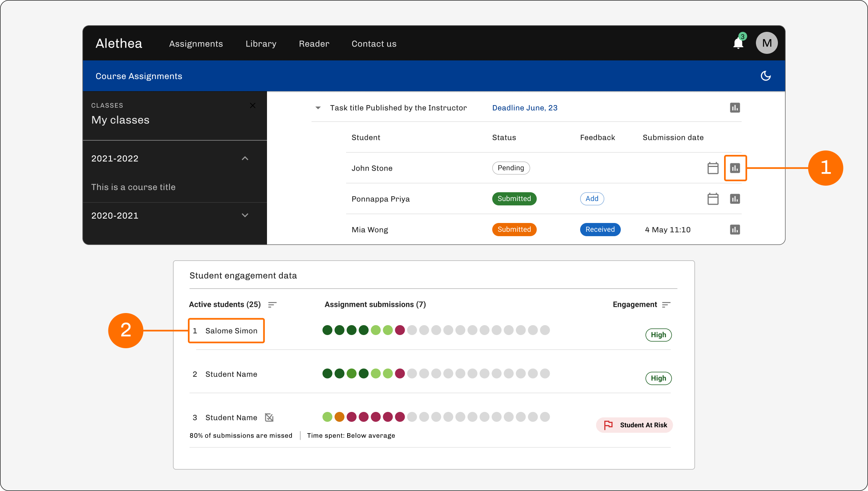Image resolution: width=868 pixels, height=491 pixels.
Task: Open the calendar icon for Ponnappa Priya
Action: point(713,199)
